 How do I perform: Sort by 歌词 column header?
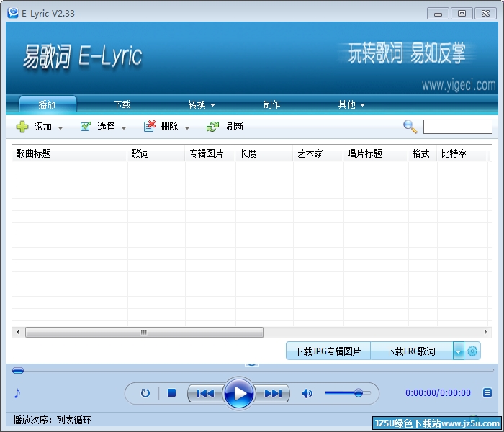156,153
